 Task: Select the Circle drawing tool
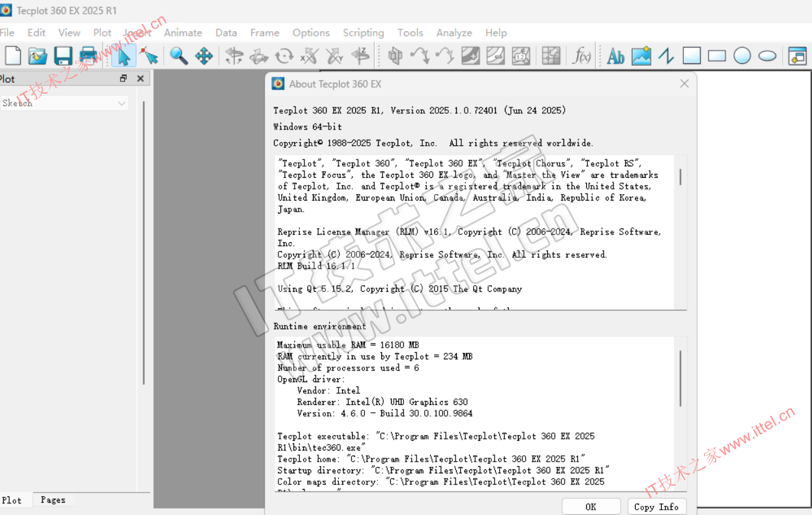[742, 56]
